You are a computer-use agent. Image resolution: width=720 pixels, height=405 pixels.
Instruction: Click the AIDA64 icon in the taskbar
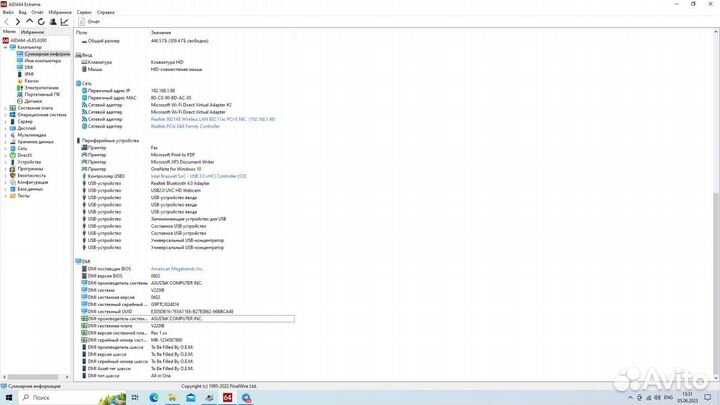click(227, 398)
